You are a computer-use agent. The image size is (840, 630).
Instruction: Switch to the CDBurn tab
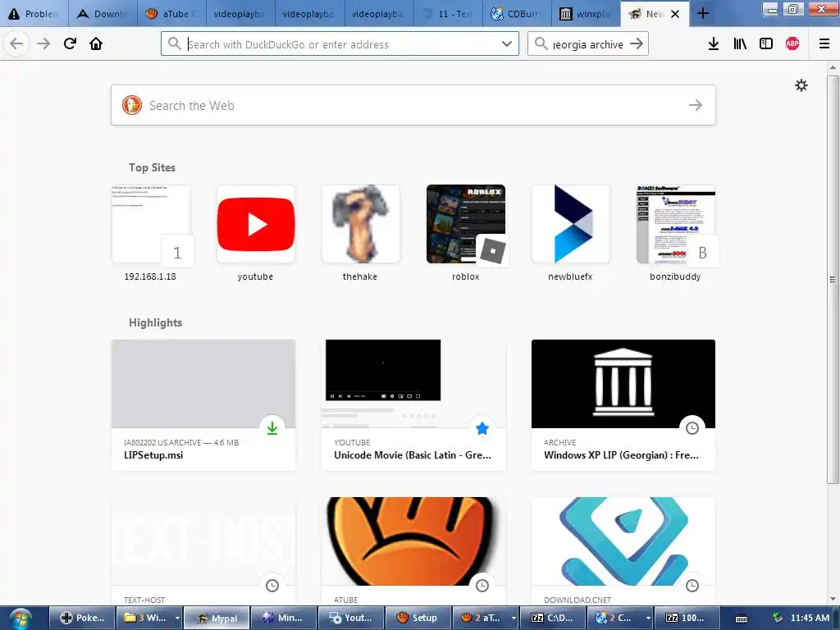click(517, 14)
